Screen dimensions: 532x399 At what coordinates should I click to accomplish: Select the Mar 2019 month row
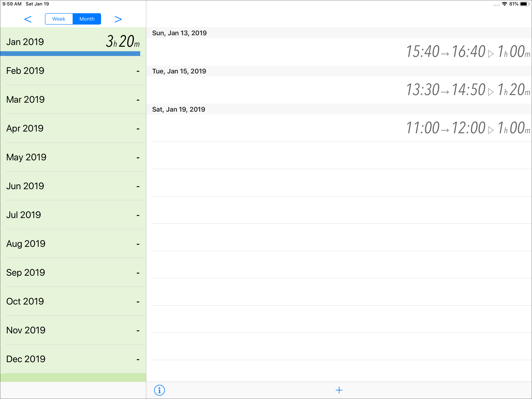point(73,99)
